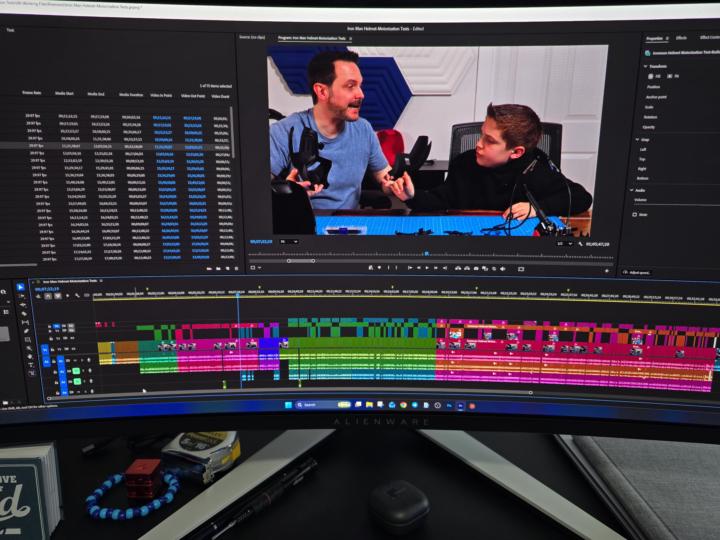The width and height of the screenshot is (720, 540).
Task: Toggle Snap in timeline
Action: coord(48,296)
